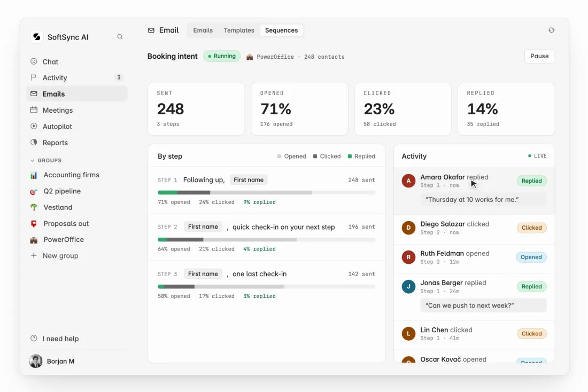588x392 pixels.
Task: Click the Activity flag icon
Action: pyautogui.click(x=34, y=77)
